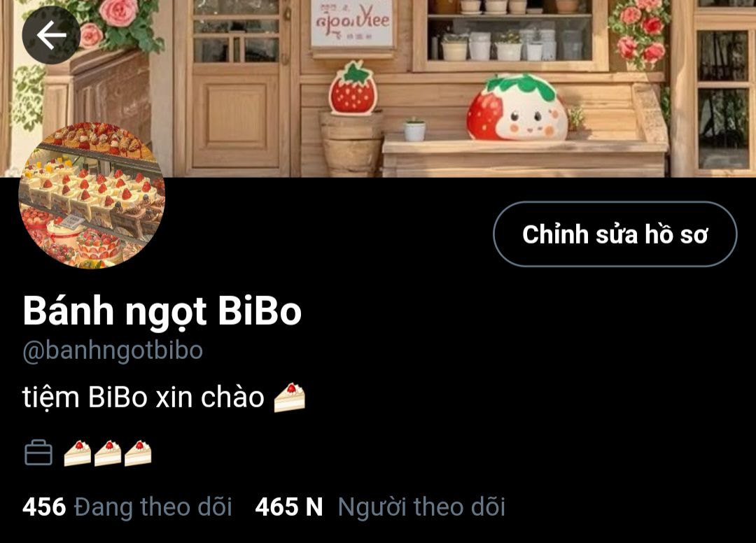
Task: Click the Chỉnh sửa hồ sơ button
Action: point(615,234)
